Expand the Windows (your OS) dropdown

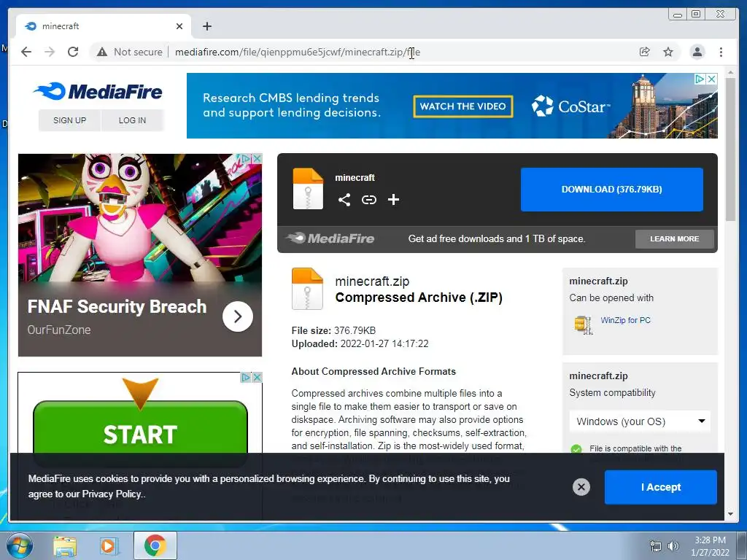[x=640, y=421]
